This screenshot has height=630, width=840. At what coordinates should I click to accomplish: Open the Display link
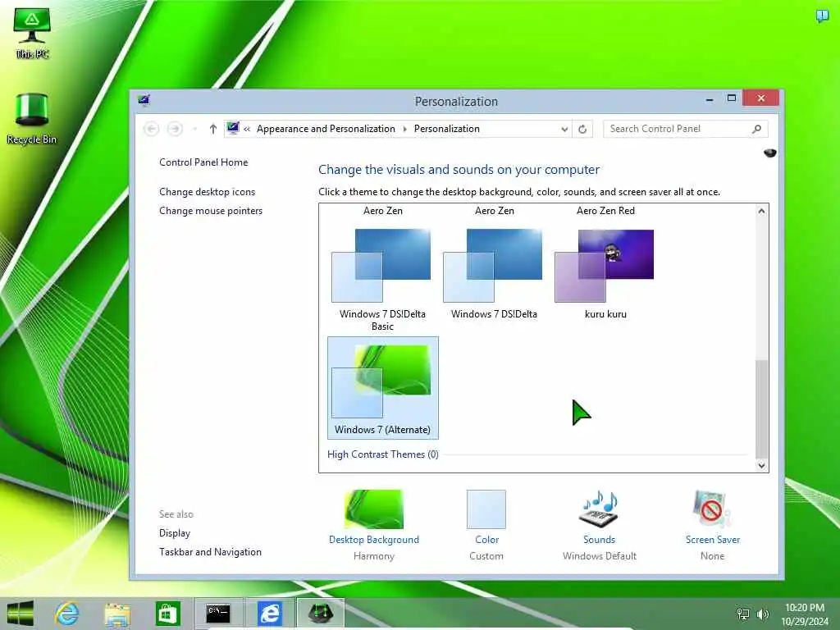pyautogui.click(x=175, y=533)
